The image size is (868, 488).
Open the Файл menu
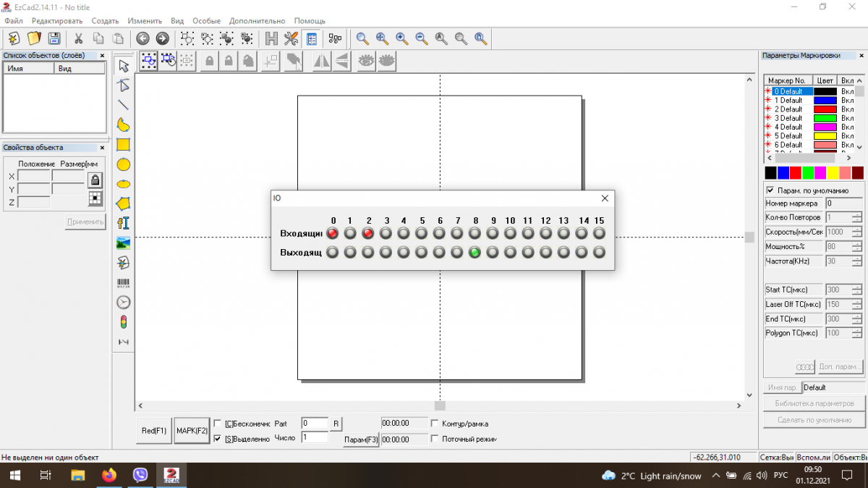point(14,21)
